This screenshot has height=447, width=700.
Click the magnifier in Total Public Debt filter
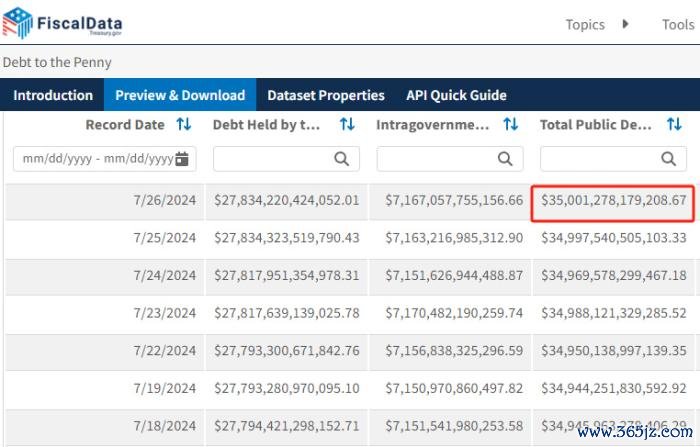669,159
